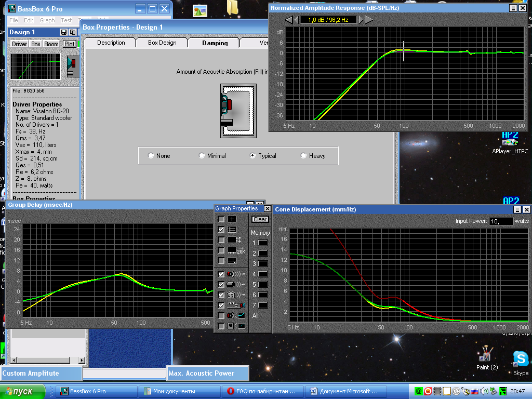Image resolution: width=532 pixels, height=399 pixels.
Task: Jump cursor far right in Amplitude Response graph
Action: [369, 20]
